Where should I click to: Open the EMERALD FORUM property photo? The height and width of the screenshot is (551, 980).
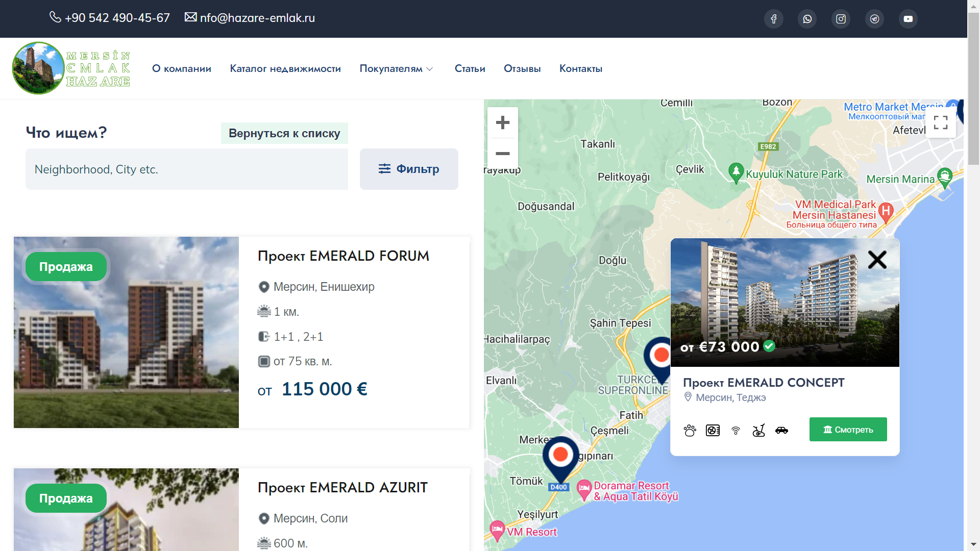pyautogui.click(x=126, y=332)
